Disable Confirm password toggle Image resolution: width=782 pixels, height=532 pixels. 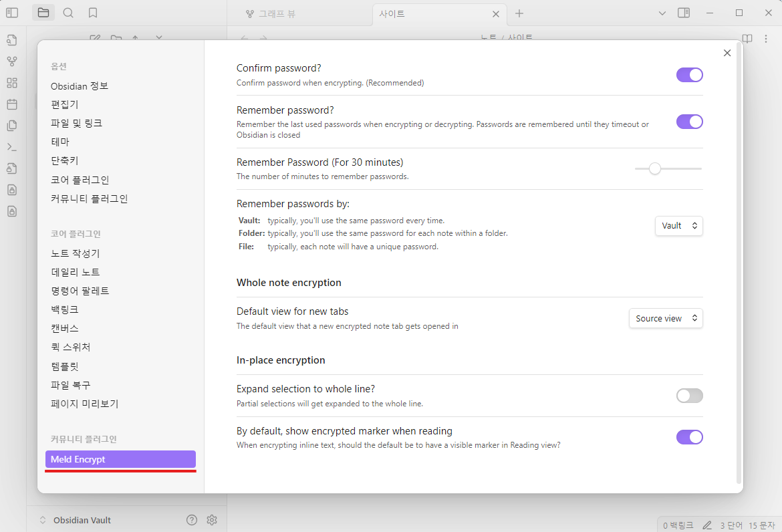tap(689, 75)
